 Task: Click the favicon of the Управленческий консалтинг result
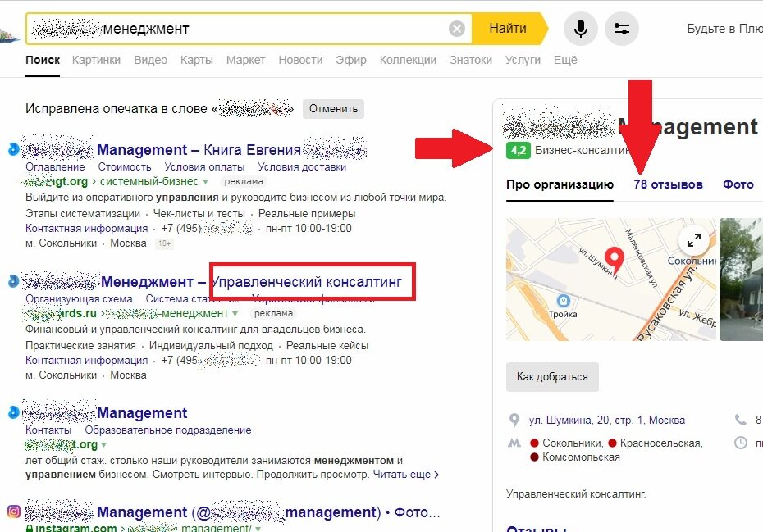click(x=14, y=281)
